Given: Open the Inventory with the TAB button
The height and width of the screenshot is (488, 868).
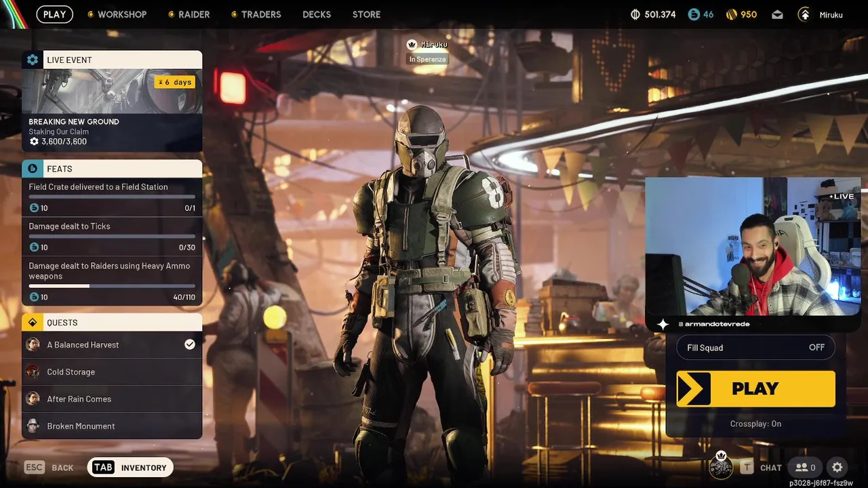Looking at the screenshot, I should coord(130,468).
